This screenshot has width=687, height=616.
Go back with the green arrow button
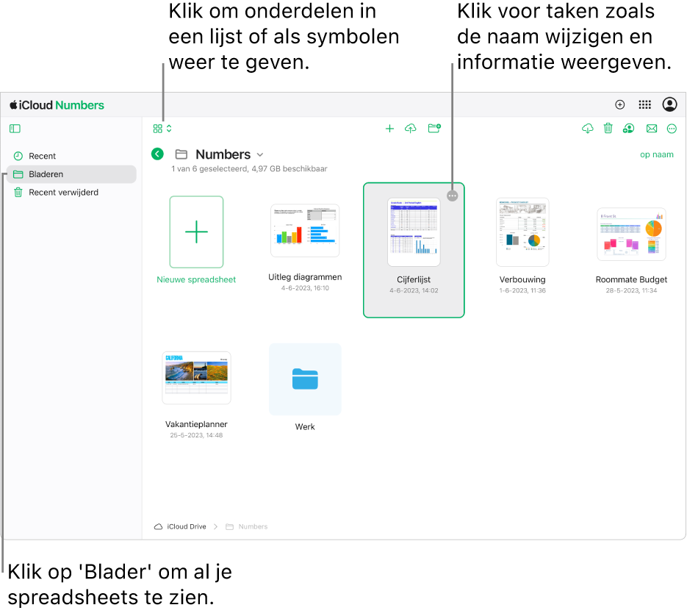[x=157, y=154]
